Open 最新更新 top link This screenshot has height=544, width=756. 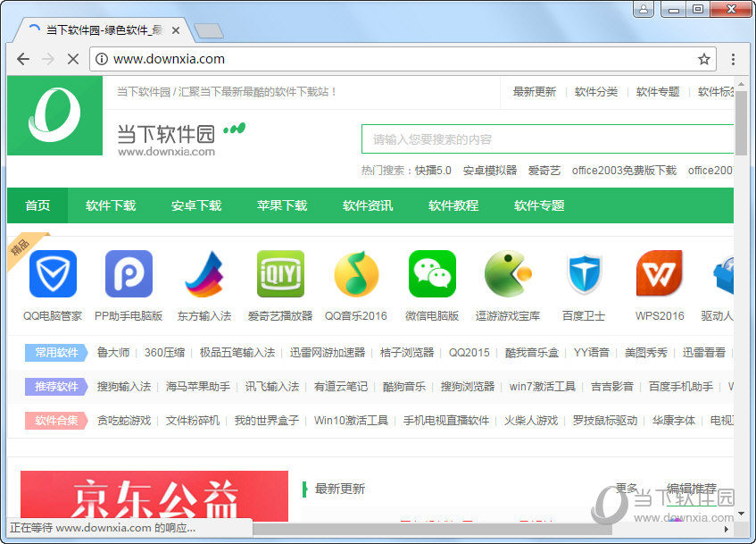tap(535, 92)
